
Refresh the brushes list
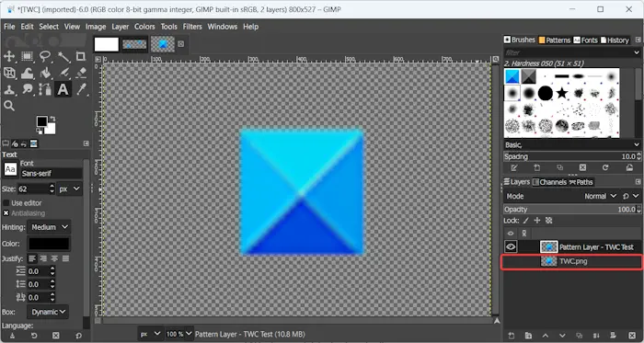605,167
